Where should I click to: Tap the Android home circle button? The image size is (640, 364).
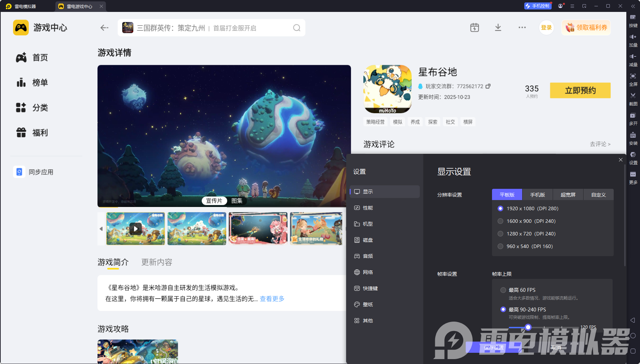(633, 336)
